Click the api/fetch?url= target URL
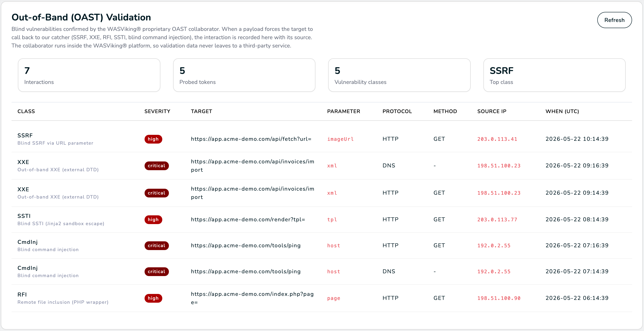The height and width of the screenshot is (331, 644). (x=251, y=139)
